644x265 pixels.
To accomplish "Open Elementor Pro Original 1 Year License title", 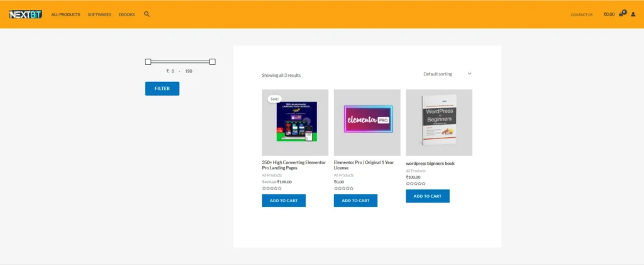I will tap(364, 165).
